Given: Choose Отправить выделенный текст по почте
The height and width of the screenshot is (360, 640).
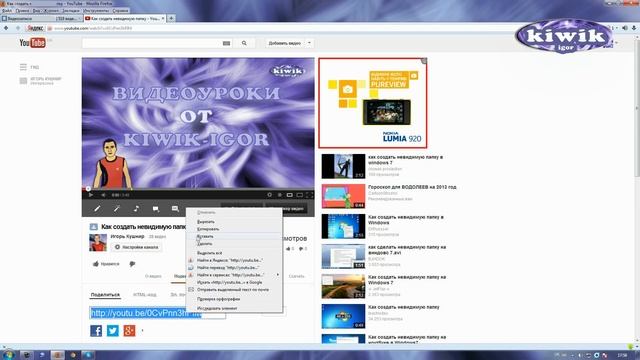Looking at the screenshot, I should [234, 289].
